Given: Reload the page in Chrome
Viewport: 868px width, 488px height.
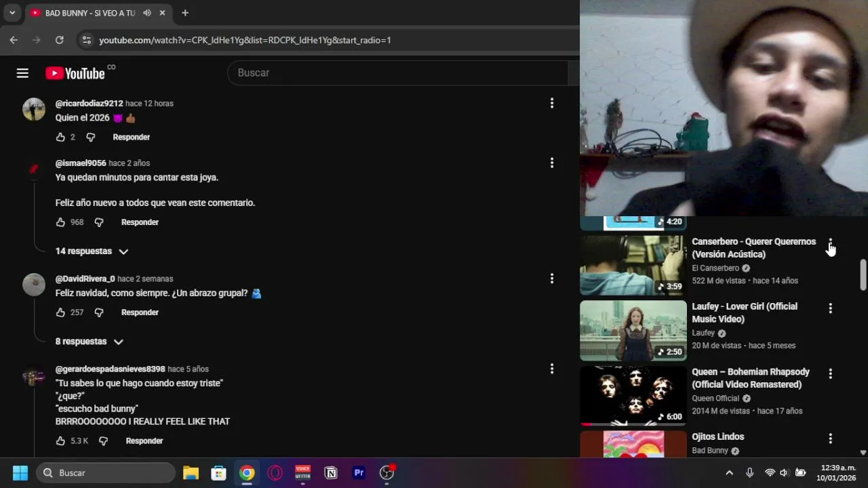Looking at the screenshot, I should point(60,40).
